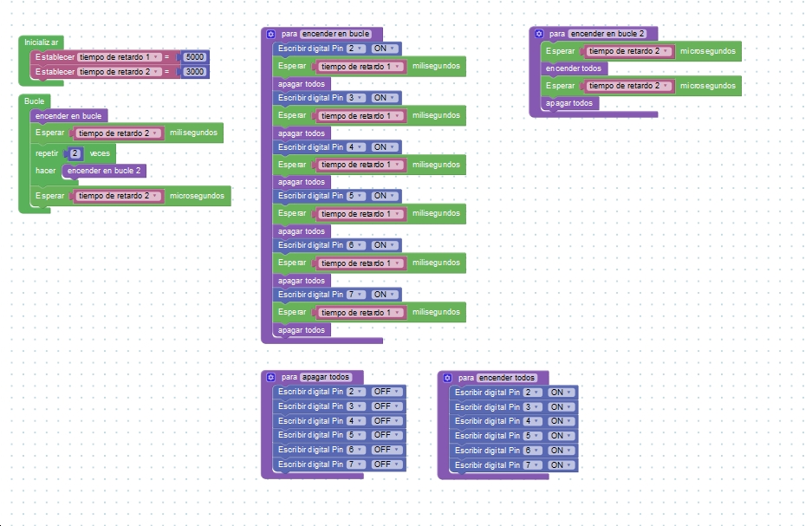Select the Inicializar block header
Viewport: 812px width, 526px height.
click(x=41, y=42)
